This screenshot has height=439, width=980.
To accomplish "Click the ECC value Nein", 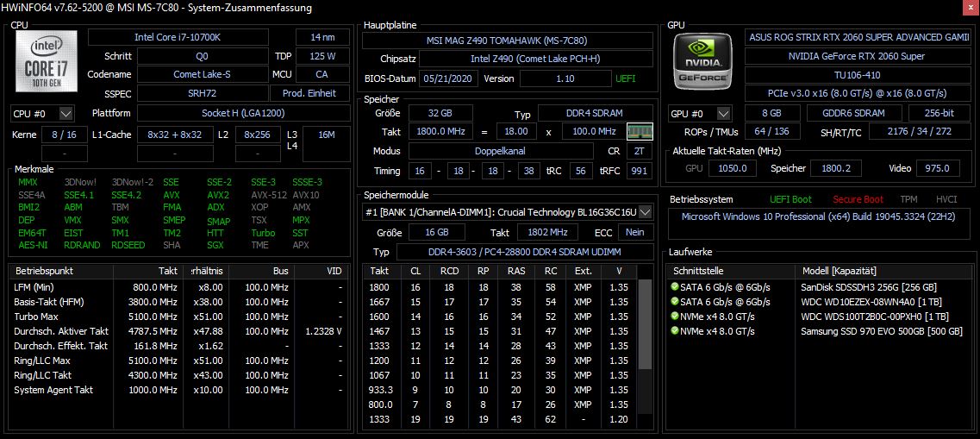I will pos(635,232).
